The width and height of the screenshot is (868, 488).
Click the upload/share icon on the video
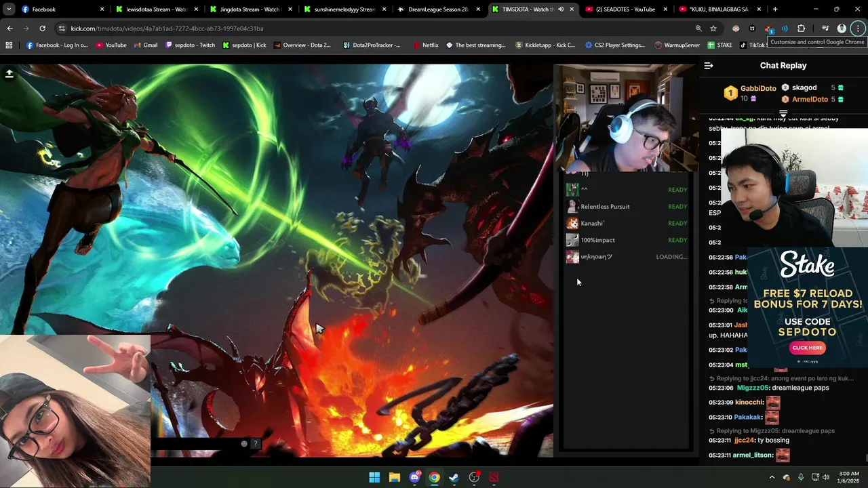9,74
